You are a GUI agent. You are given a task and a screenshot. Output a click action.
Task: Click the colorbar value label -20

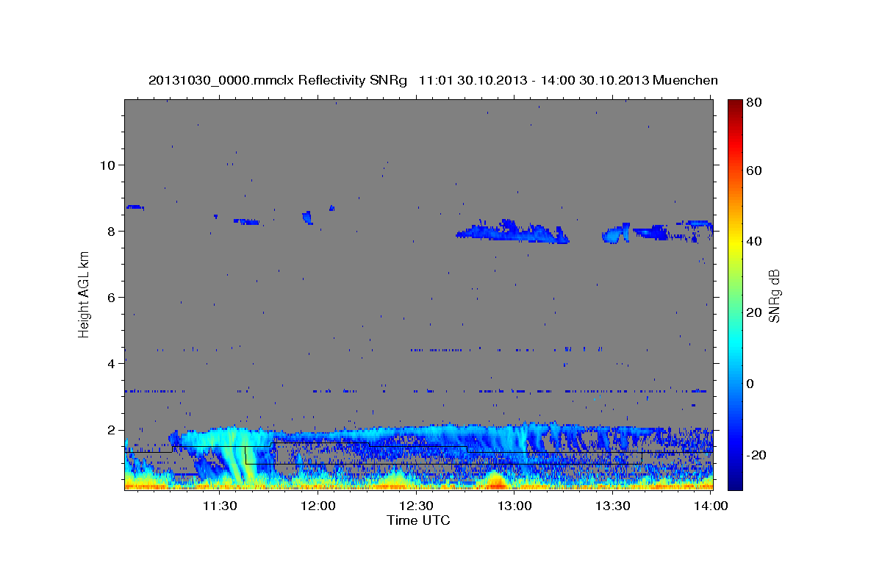(x=758, y=455)
